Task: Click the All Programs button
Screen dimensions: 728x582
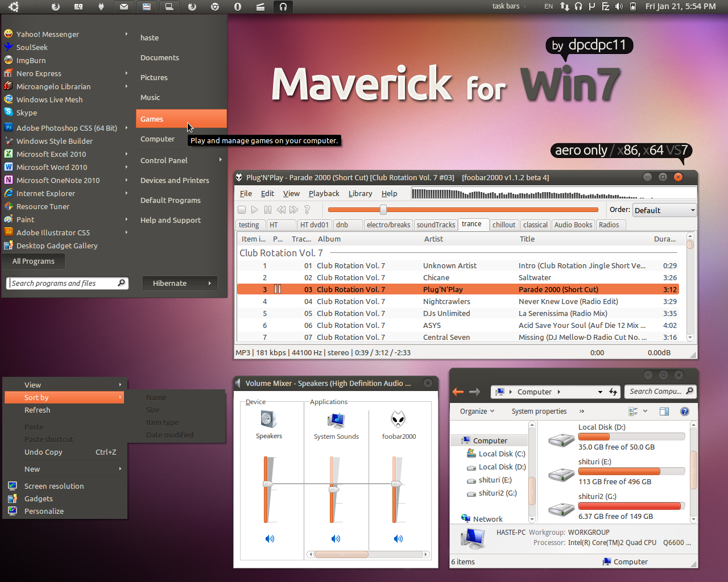Action: (34, 261)
